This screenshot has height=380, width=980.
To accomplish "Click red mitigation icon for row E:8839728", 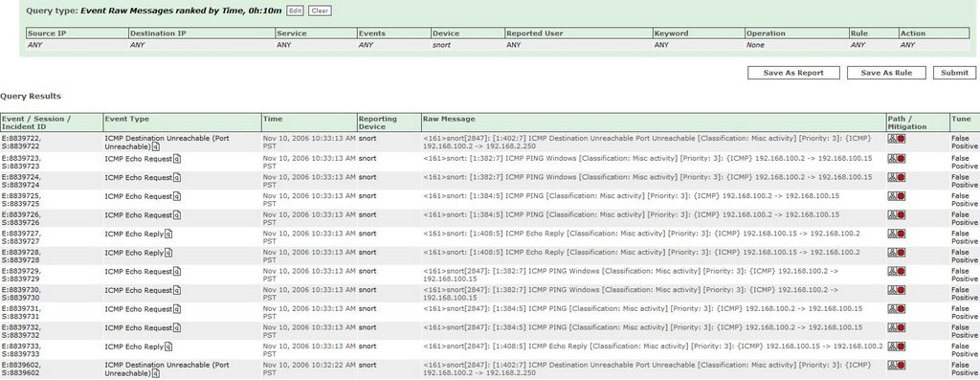I will click(902, 253).
